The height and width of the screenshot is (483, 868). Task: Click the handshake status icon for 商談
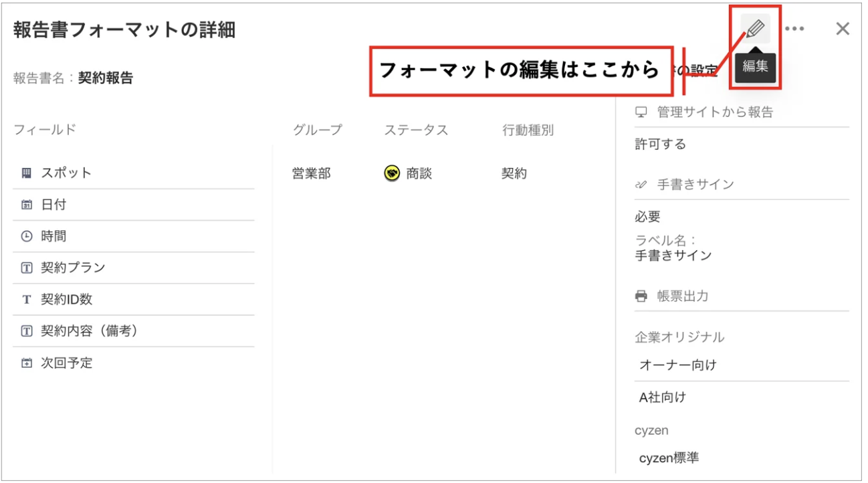point(392,173)
